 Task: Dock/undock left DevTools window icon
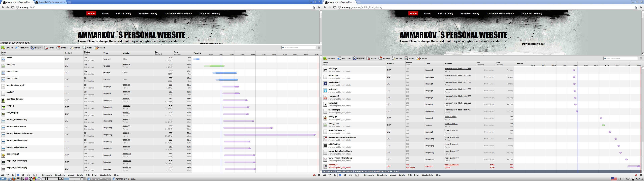(3, 175)
